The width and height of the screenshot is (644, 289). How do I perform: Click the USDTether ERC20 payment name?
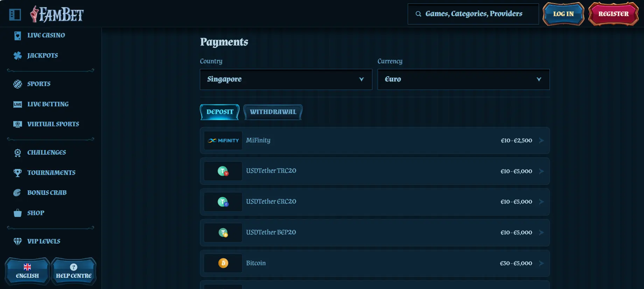coord(271,202)
